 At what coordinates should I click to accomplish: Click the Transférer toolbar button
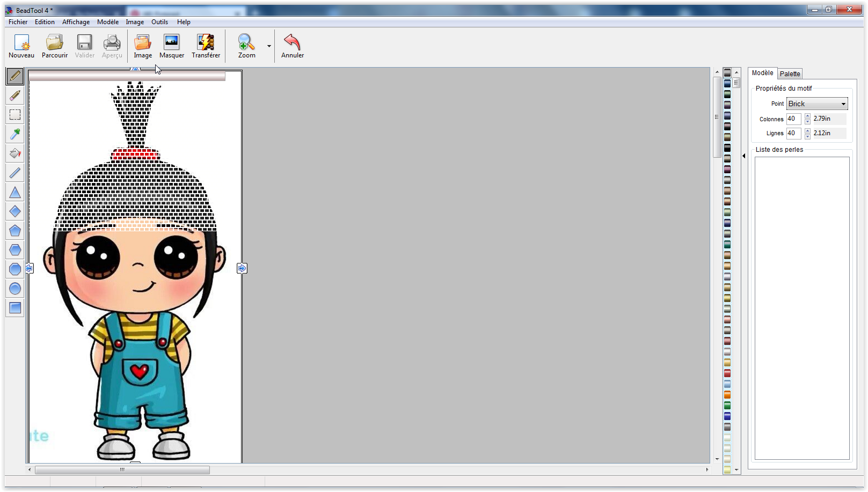[206, 46]
